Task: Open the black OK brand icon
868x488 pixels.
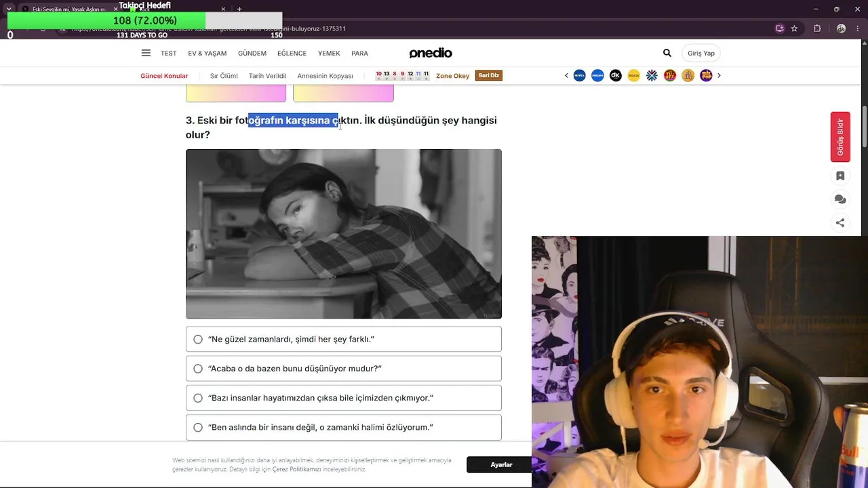Action: 616,76
